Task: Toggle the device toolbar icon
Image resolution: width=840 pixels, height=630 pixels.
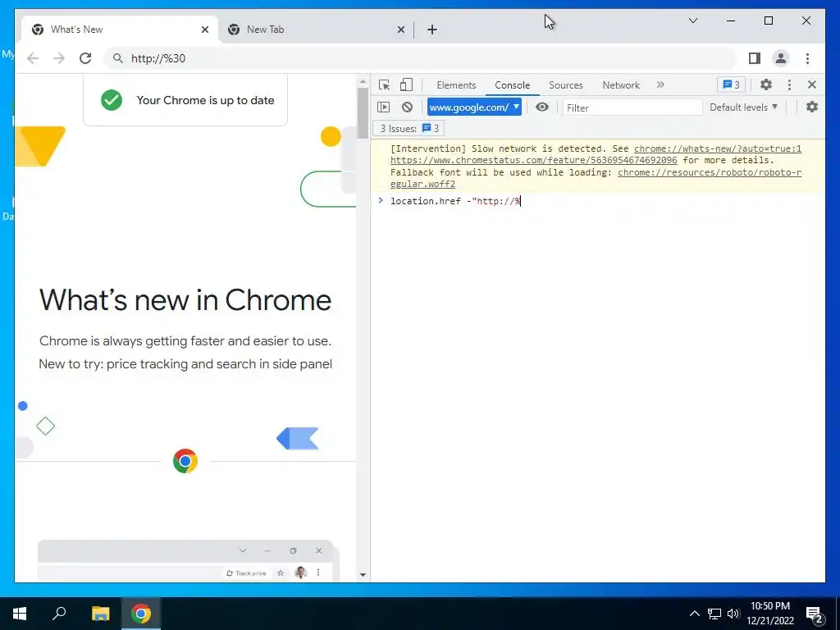Action: [x=407, y=84]
